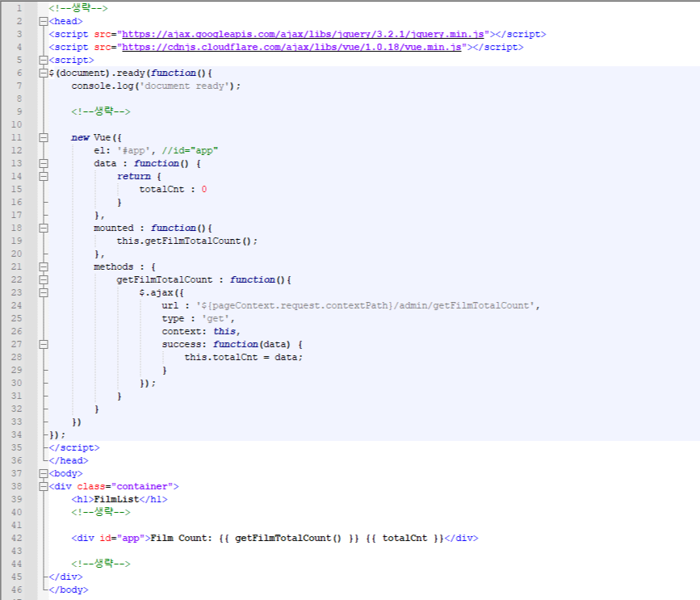Screen dimensions: 700x600
Task: Collapse getFilmTotalCount function fold on line 22
Action: pyautogui.click(x=44, y=280)
